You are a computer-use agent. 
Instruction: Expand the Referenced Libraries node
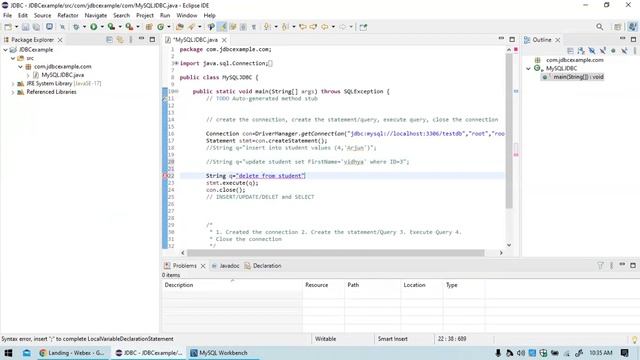(x=13, y=92)
